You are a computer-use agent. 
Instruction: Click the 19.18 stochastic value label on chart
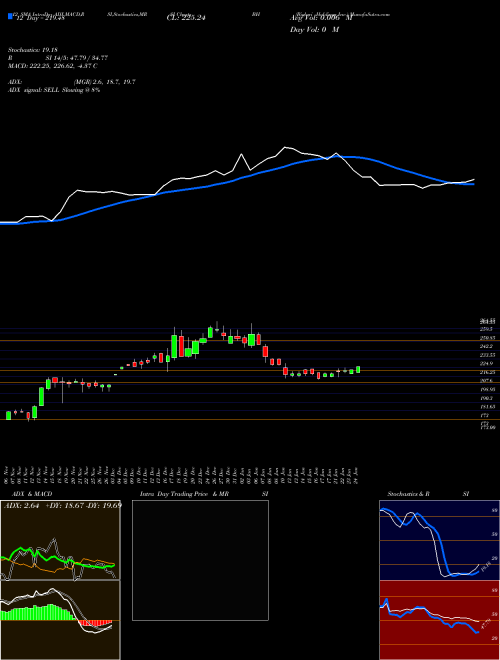pos(487,566)
